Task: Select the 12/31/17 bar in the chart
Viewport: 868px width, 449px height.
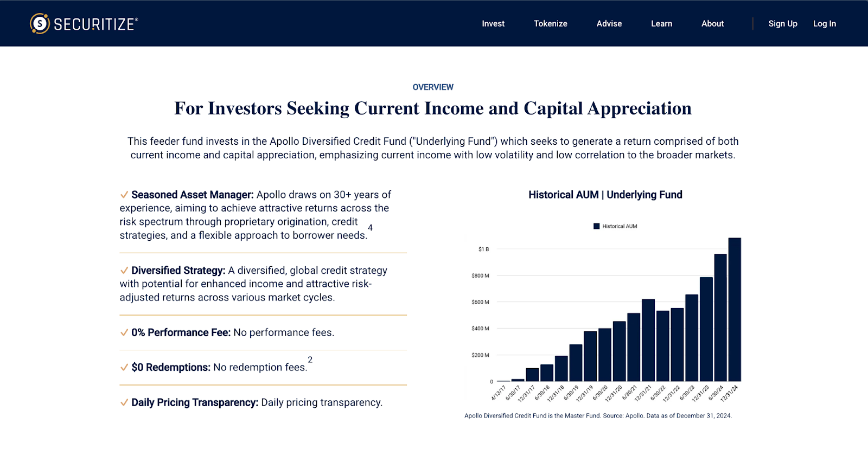Action: tap(532, 375)
